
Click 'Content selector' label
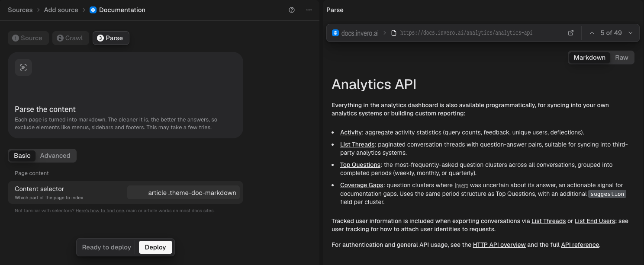(39, 189)
